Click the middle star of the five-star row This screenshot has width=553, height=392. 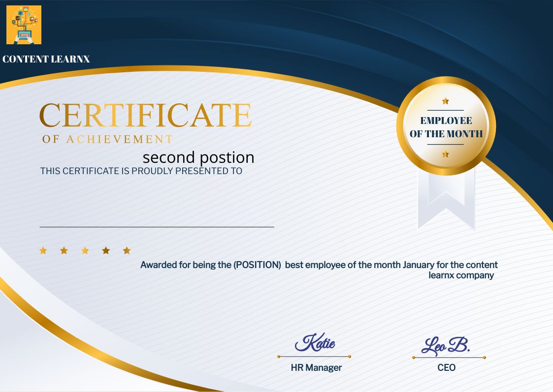(85, 250)
